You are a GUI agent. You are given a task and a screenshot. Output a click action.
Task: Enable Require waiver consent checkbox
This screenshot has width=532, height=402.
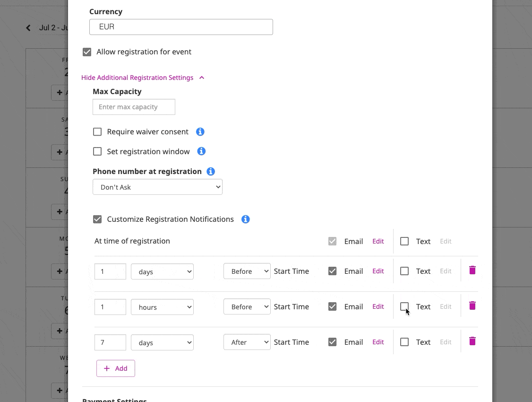coord(97,132)
